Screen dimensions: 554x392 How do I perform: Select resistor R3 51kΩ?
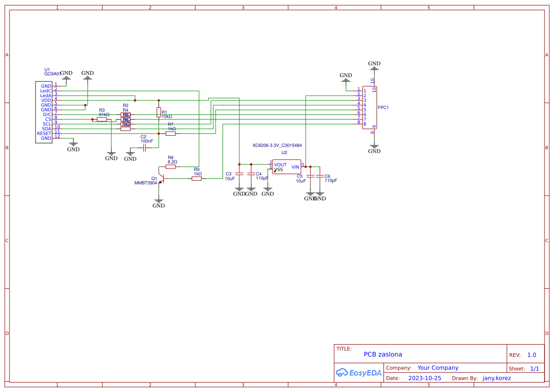pos(101,118)
